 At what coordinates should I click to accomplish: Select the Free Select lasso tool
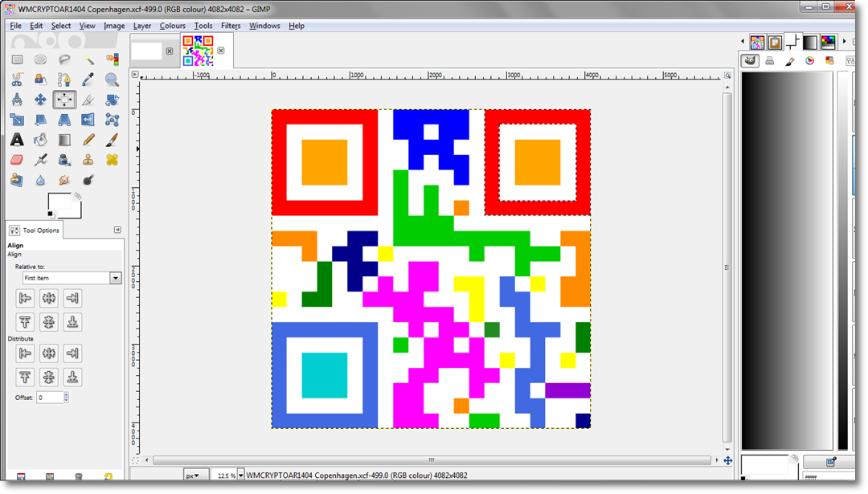click(x=64, y=59)
